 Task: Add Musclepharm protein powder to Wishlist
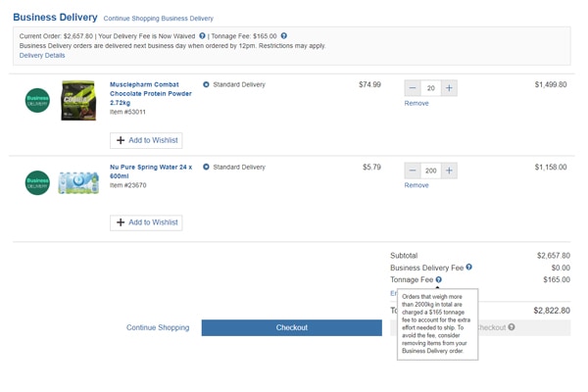click(146, 140)
